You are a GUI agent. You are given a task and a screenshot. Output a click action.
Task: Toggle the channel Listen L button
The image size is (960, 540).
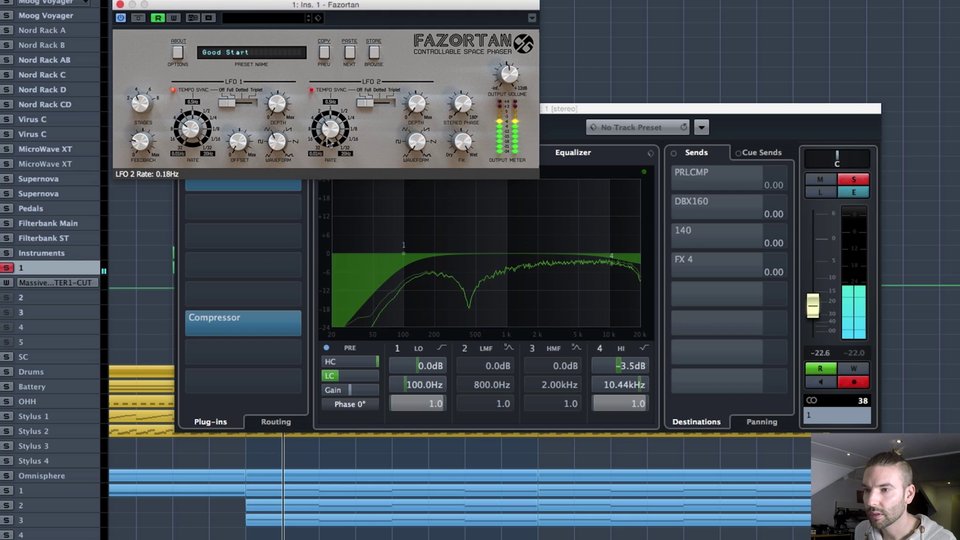click(x=820, y=192)
